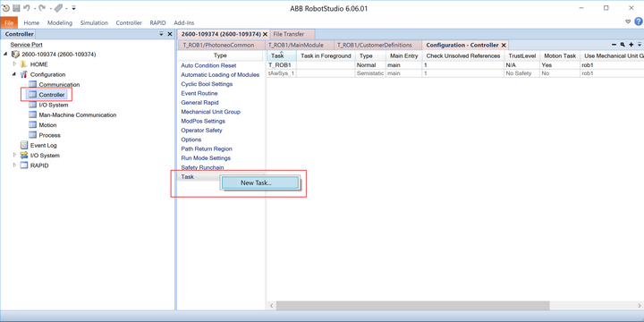Collapse the 2600-109374 controller node
The height and width of the screenshot is (322, 644).
click(5, 55)
